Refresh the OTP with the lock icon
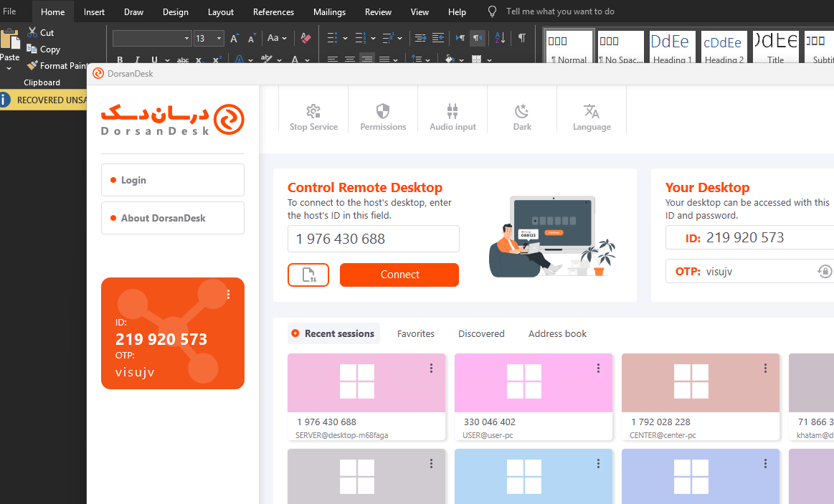Image resolution: width=834 pixels, height=504 pixels. click(x=825, y=272)
